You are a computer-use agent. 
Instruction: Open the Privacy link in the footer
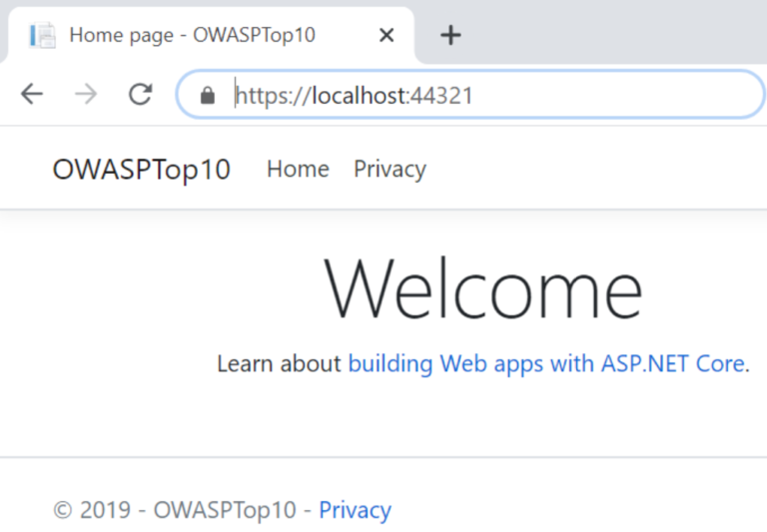355,510
